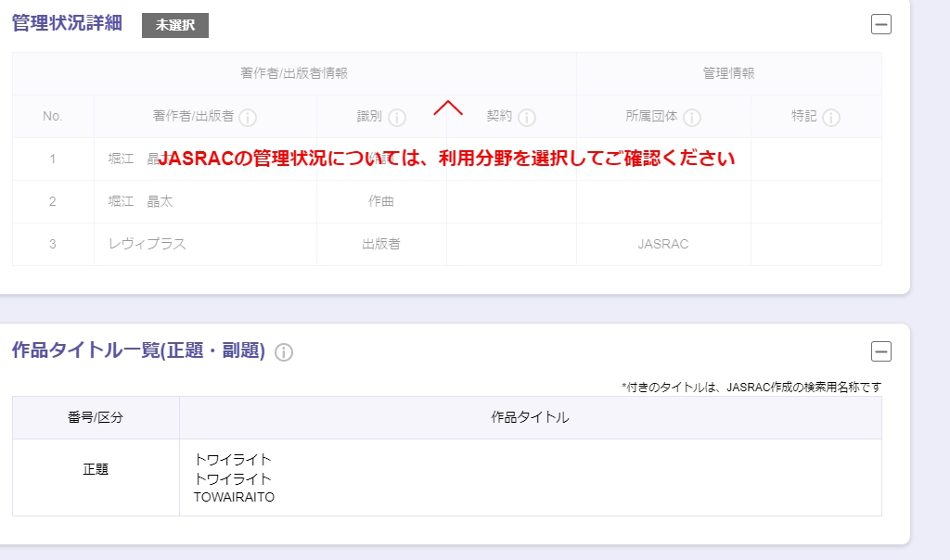950x560 pixels.
Task: Click JASRAC in the 所属団体 column
Action: [x=663, y=244]
